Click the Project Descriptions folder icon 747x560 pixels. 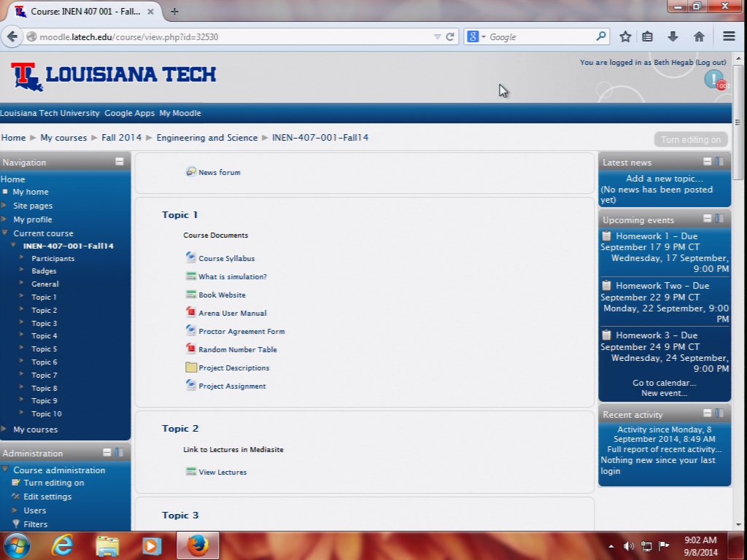191,367
